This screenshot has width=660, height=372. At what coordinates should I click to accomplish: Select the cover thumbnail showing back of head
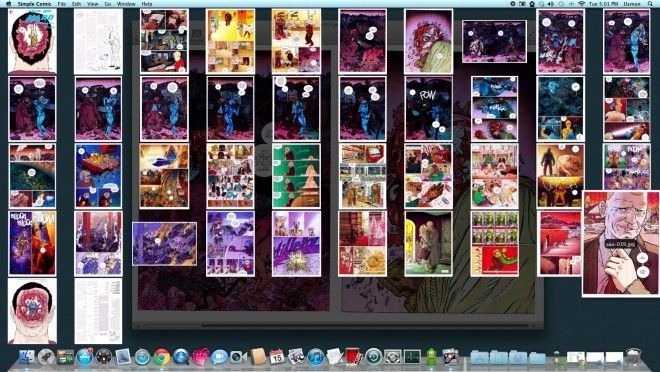click(x=32, y=41)
